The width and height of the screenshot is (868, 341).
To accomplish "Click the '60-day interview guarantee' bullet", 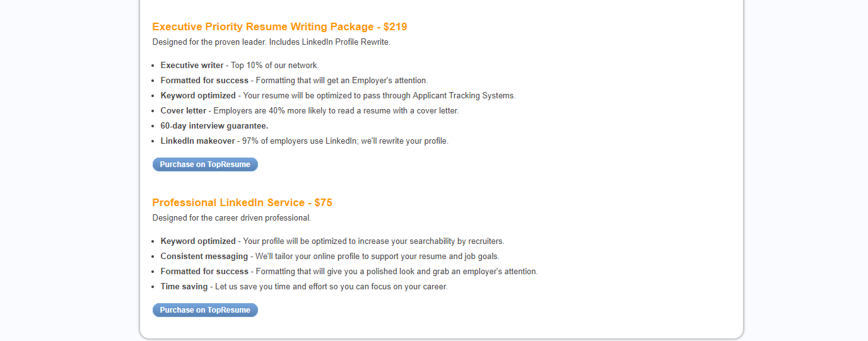I will 214,126.
